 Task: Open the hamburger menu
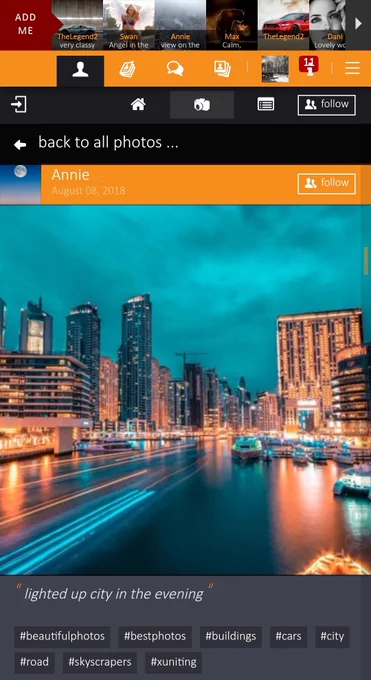352,68
